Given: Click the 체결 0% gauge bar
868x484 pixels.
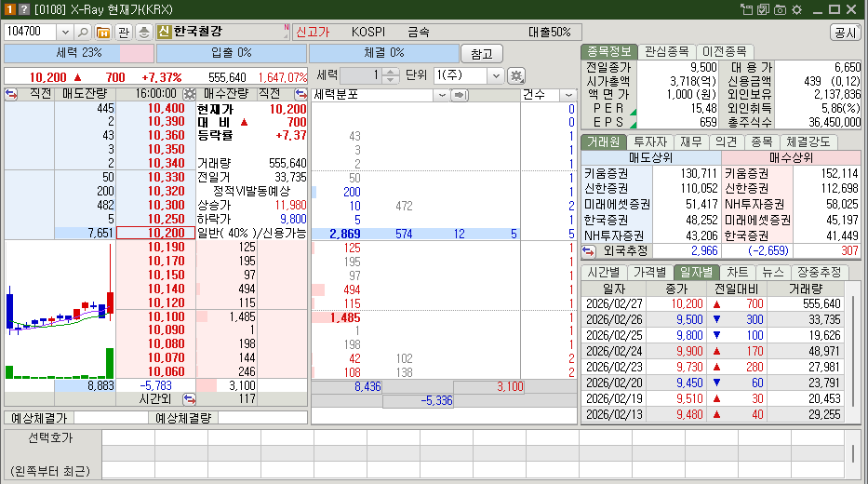Looking at the screenshot, I should [x=384, y=53].
